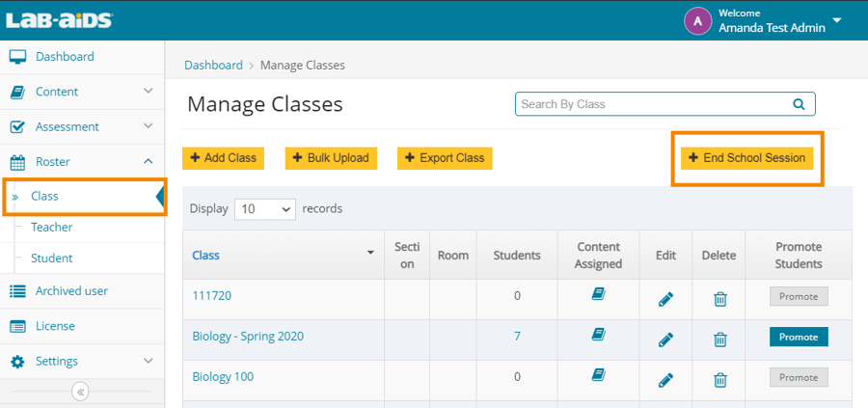Collapse sidebar with double-arrow icon
This screenshot has width=868, height=408.
pyautogui.click(x=80, y=392)
